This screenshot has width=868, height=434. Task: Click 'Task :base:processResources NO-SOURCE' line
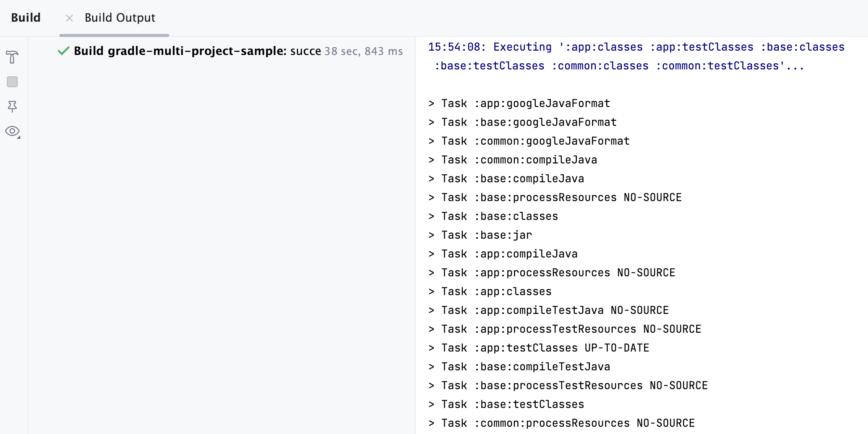coord(555,197)
